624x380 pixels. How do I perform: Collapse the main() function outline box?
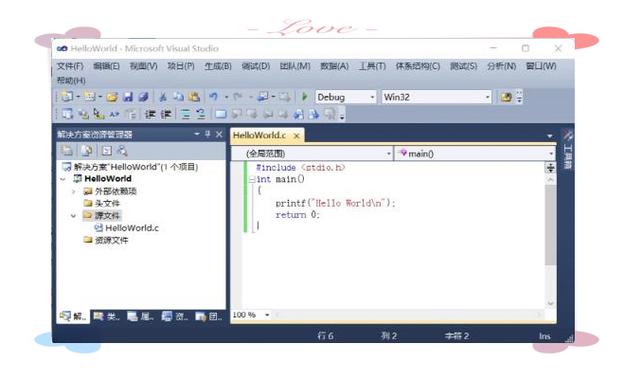click(x=252, y=179)
